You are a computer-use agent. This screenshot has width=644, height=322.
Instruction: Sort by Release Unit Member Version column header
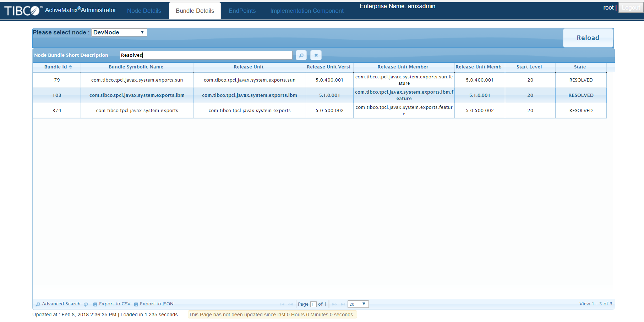[x=479, y=67]
